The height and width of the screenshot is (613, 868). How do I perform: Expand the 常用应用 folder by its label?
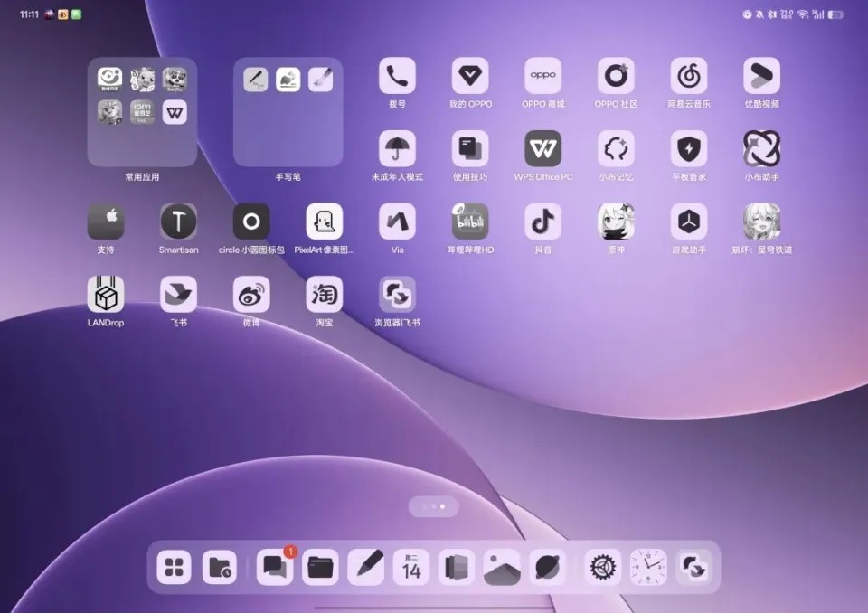tap(142, 177)
